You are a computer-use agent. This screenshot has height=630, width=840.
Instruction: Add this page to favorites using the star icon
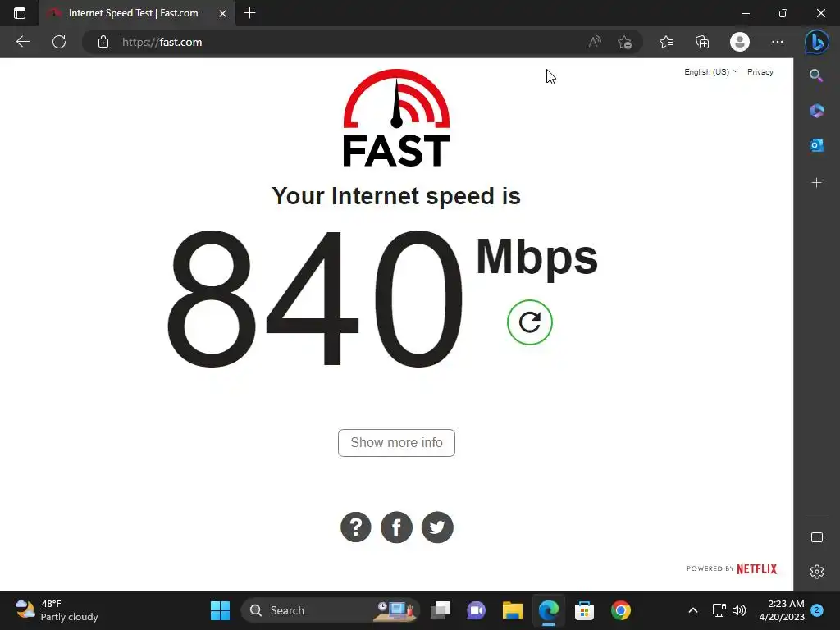[x=624, y=42]
